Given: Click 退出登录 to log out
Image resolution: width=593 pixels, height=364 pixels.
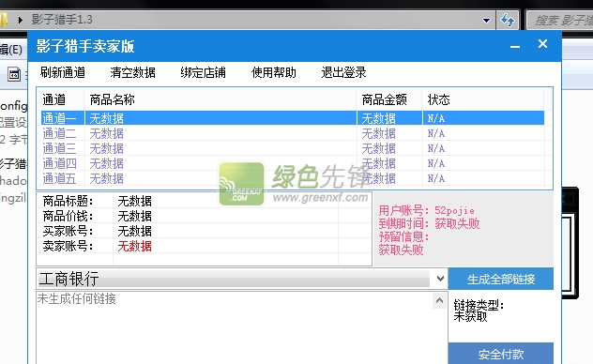Looking at the screenshot, I should [x=343, y=72].
